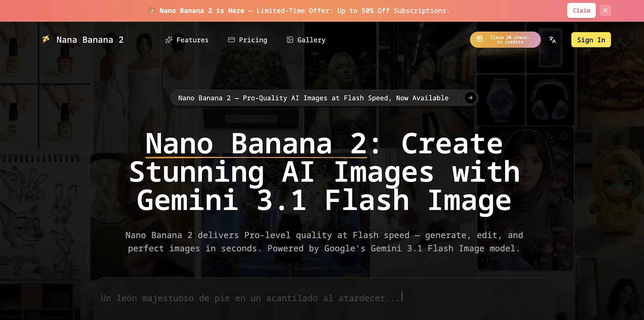The image size is (644, 320).
Task: Close the promotional banner
Action: 605,10
